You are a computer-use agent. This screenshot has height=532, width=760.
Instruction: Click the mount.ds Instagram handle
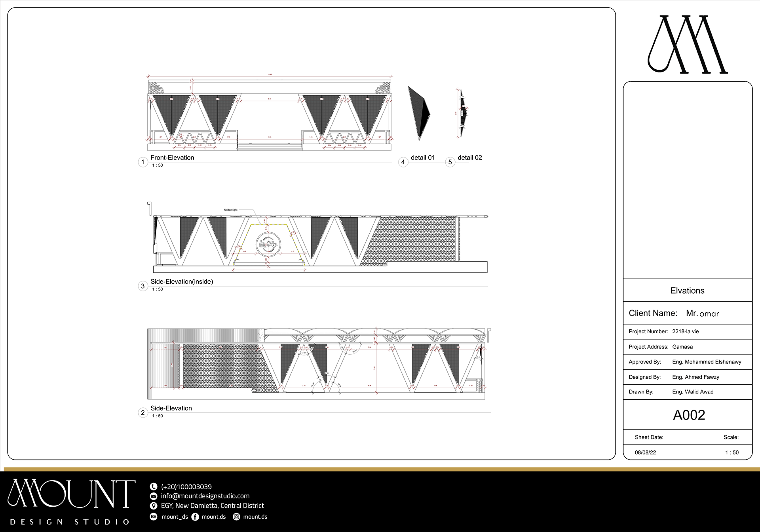click(x=255, y=517)
